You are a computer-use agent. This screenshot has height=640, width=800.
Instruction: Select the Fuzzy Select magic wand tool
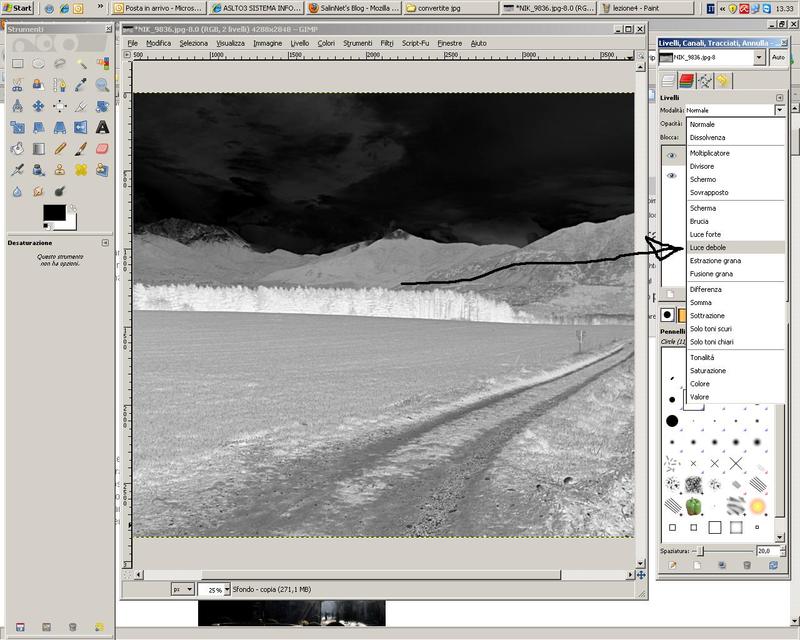coord(80,63)
